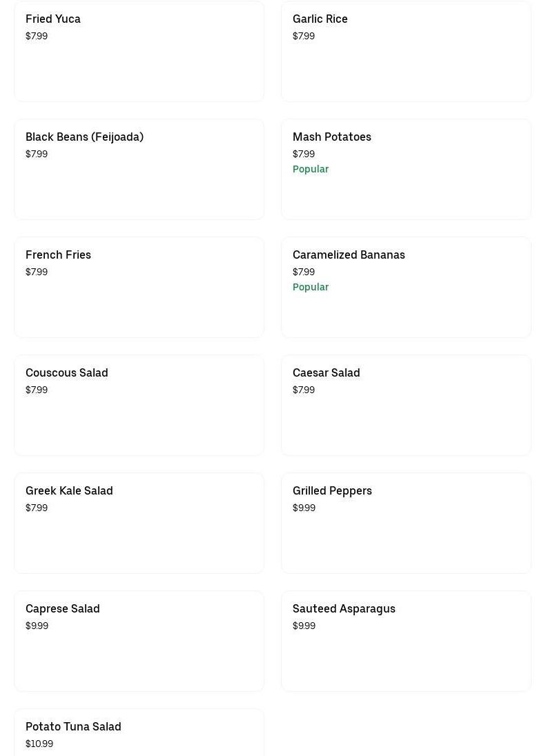The width and height of the screenshot is (555, 756).
Task: Click the Popular tag on Caramelized Bananas
Action: [311, 287]
